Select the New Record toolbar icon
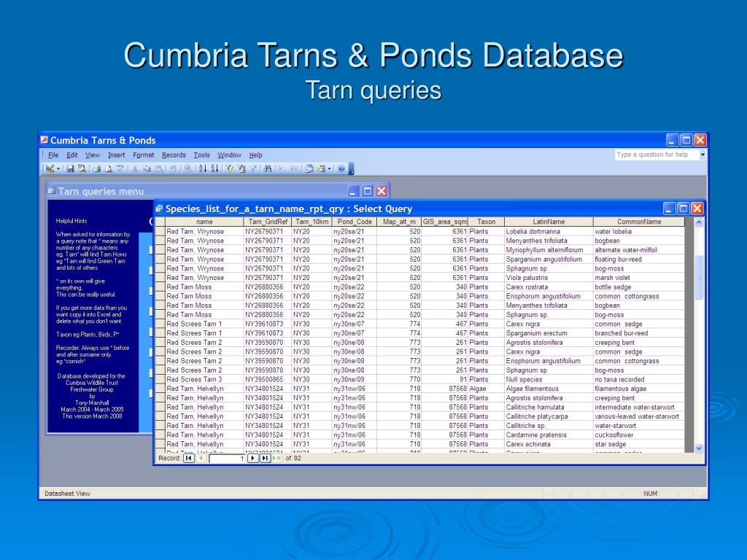 pos(282,168)
